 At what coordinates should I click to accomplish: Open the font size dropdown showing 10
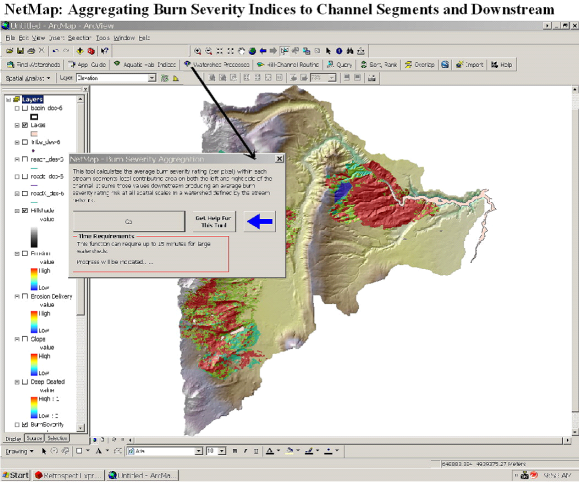tap(222, 451)
